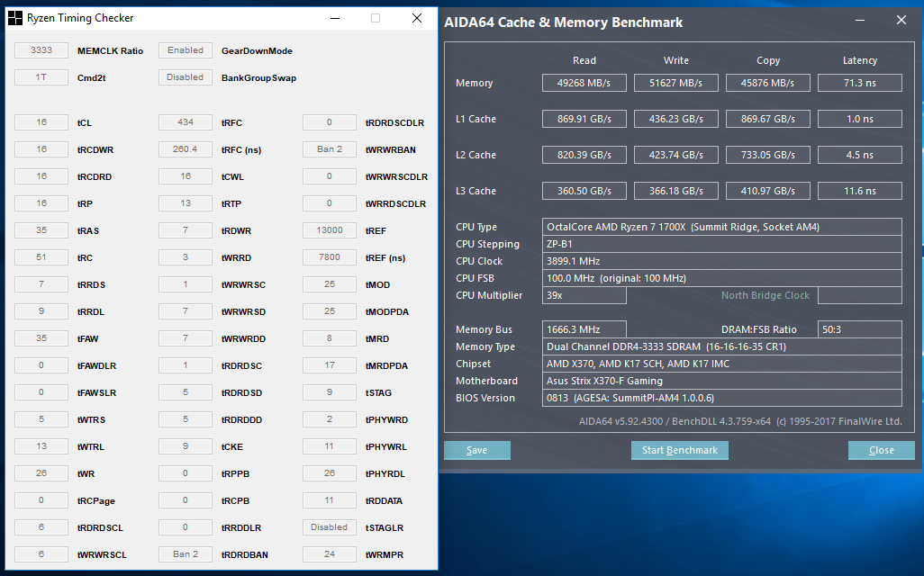Click the CPU Multiplier value 39x
The image size is (924, 576).
584,295
